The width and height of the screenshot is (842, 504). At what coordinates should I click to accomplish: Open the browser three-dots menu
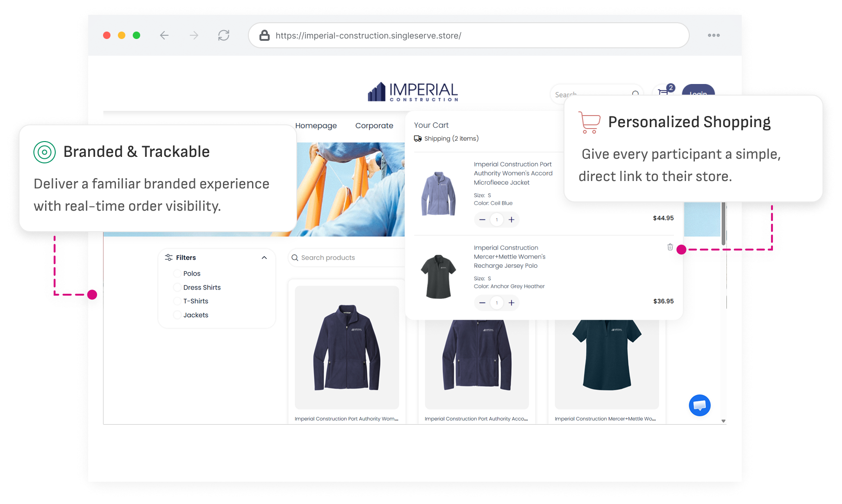tap(714, 35)
